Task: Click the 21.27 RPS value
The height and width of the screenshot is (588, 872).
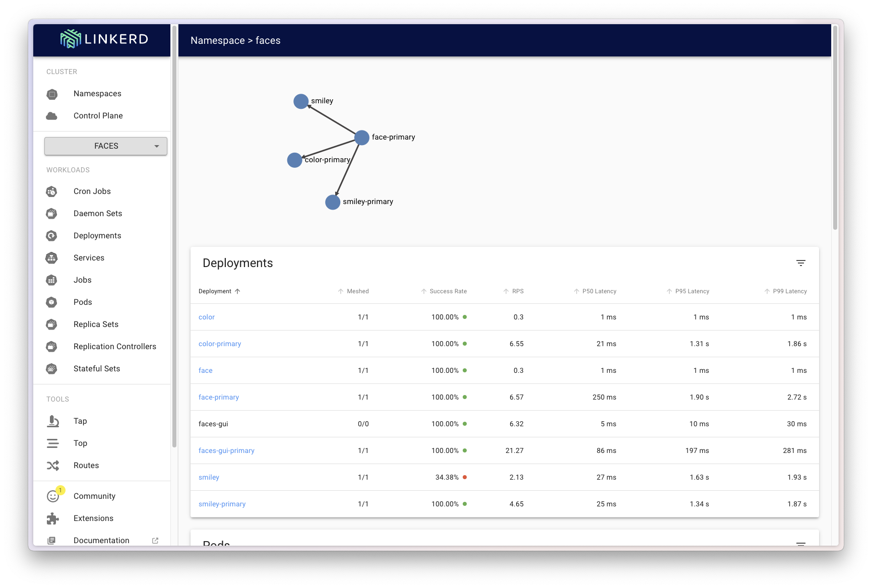Action: coord(515,450)
